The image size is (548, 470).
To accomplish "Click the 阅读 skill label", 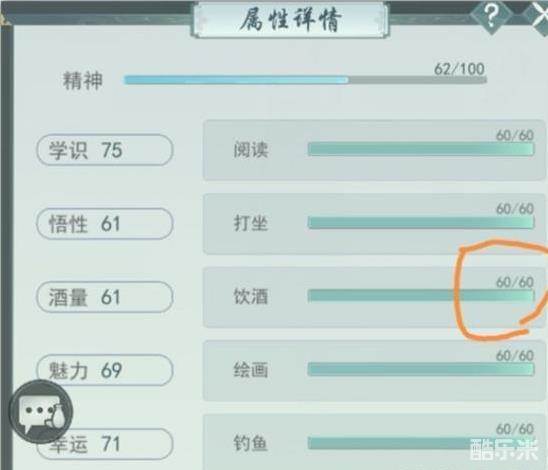I will [251, 150].
